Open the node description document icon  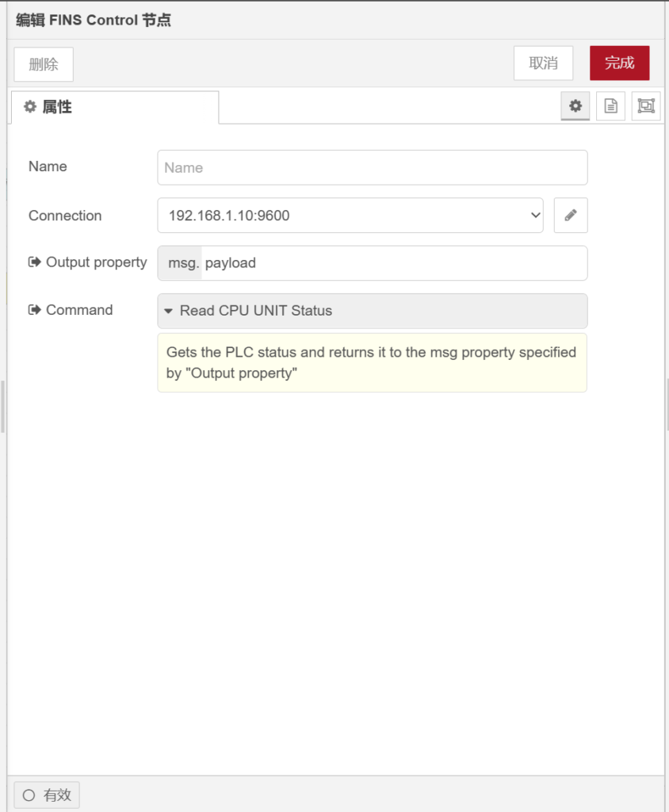tap(610, 106)
